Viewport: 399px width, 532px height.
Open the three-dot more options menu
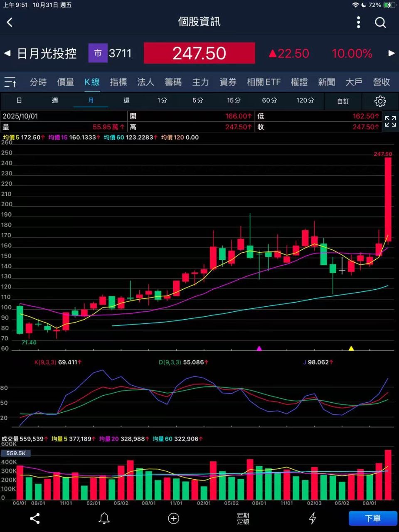pos(358,22)
